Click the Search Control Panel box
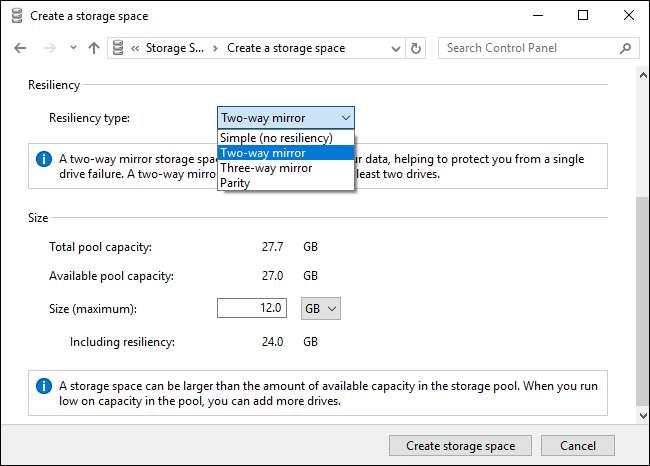650x466 pixels. pos(528,48)
